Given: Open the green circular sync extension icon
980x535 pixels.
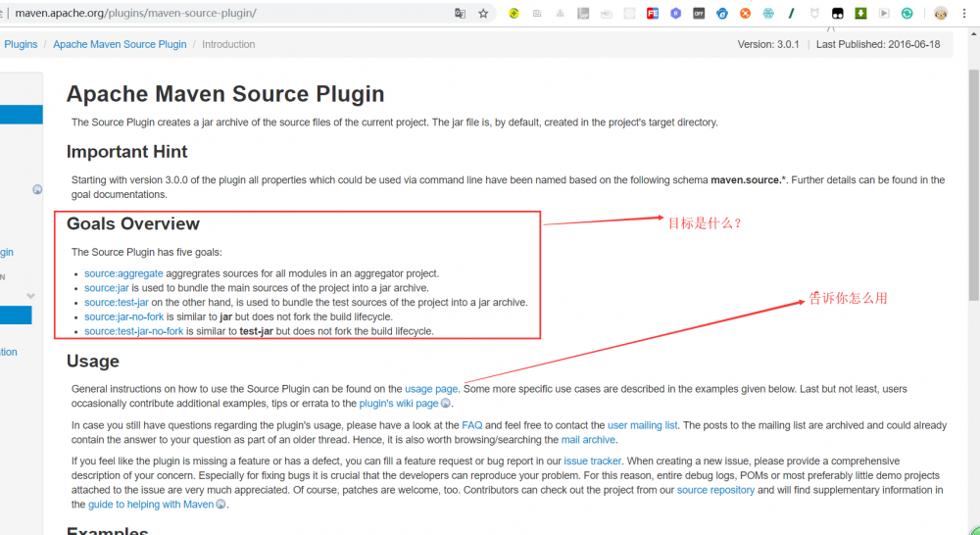Looking at the screenshot, I should pyautogui.click(x=906, y=13).
